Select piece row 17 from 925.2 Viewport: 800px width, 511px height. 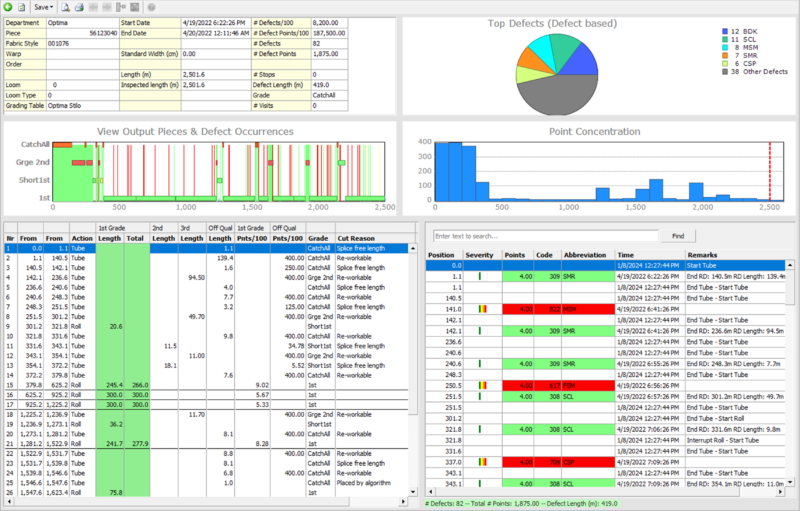(207, 404)
